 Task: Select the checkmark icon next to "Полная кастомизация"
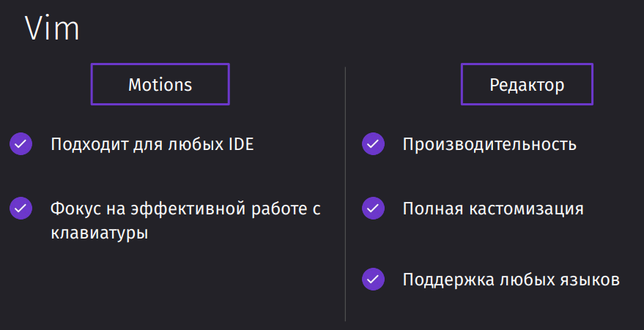[373, 209]
